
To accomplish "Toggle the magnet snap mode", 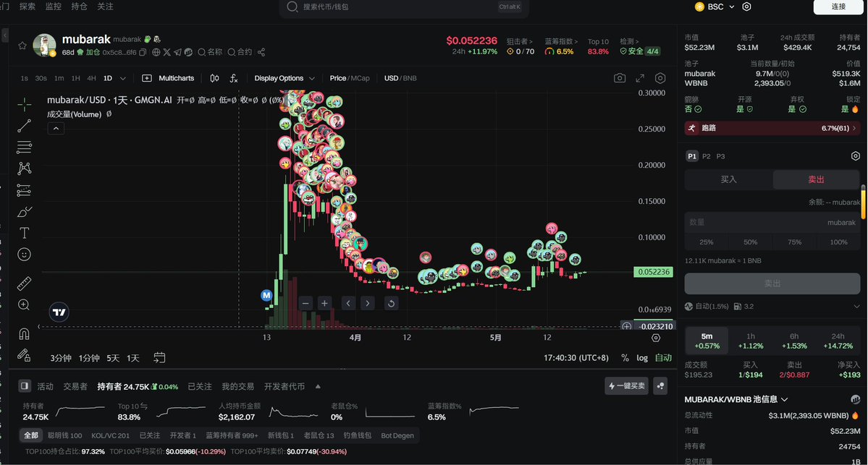I will pos(24,333).
